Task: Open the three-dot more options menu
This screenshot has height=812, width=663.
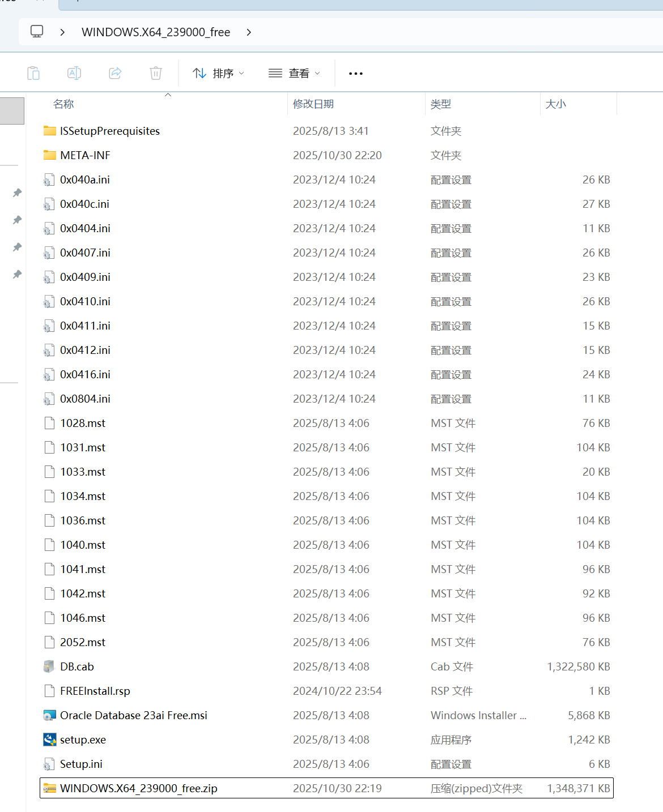Action: (356, 74)
